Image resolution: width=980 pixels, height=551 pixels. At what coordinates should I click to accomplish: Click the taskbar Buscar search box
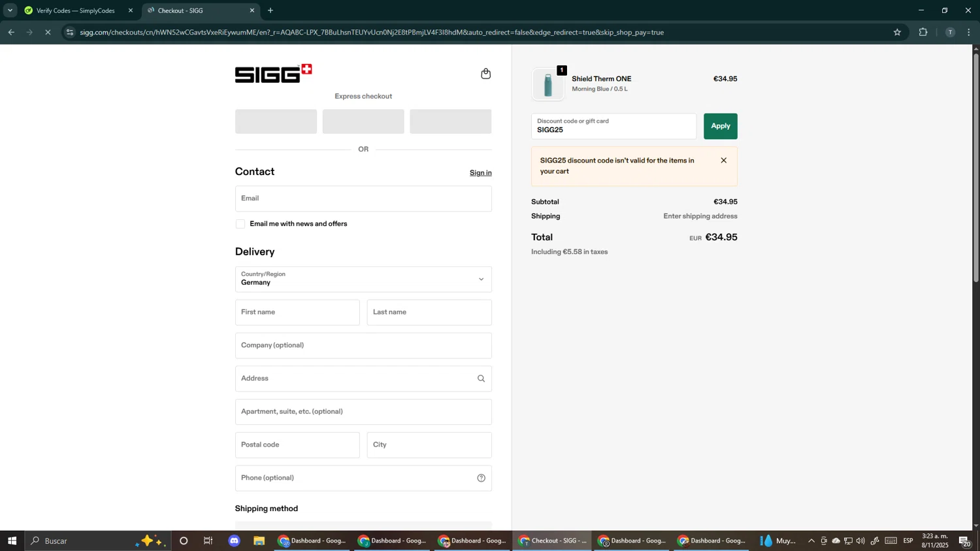[98, 541]
